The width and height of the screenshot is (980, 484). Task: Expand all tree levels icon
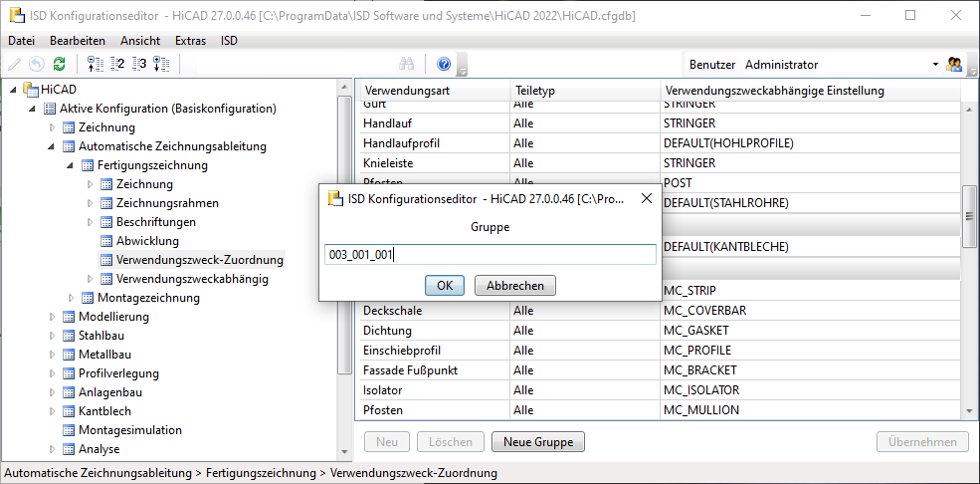click(161, 64)
